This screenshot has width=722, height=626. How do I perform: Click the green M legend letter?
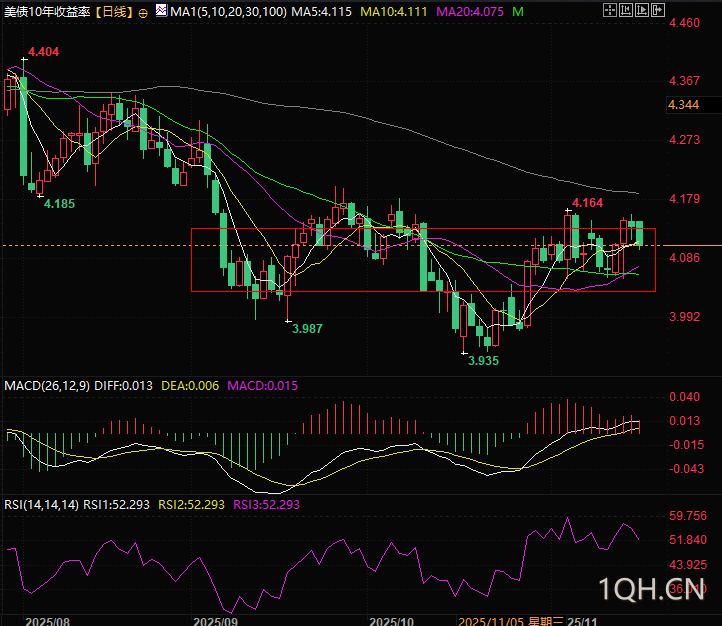[518, 12]
